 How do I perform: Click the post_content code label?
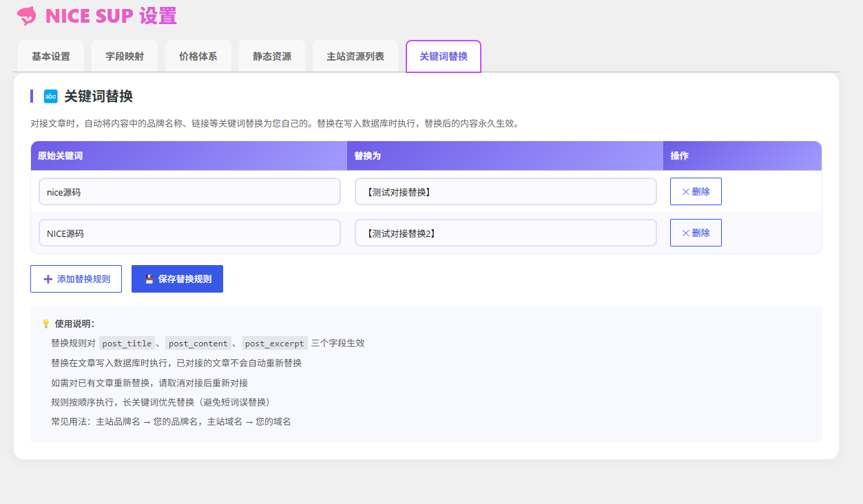198,344
